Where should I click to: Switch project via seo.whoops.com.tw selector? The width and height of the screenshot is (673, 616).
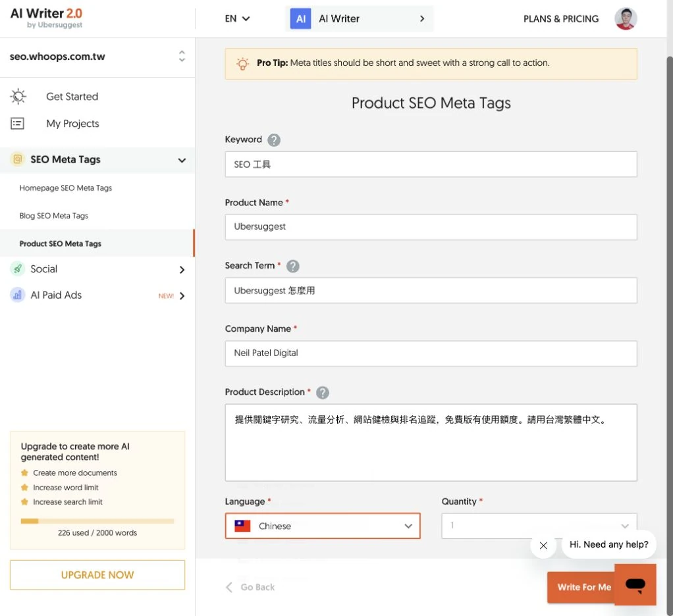coord(97,57)
